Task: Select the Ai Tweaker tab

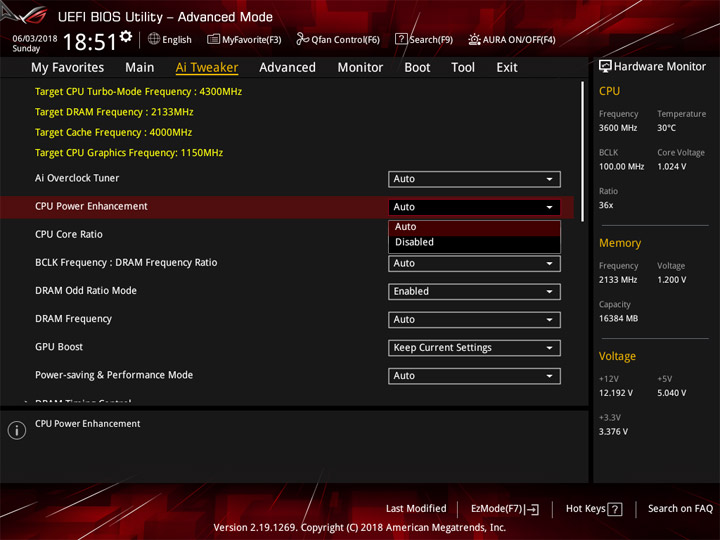Action: coord(207,68)
